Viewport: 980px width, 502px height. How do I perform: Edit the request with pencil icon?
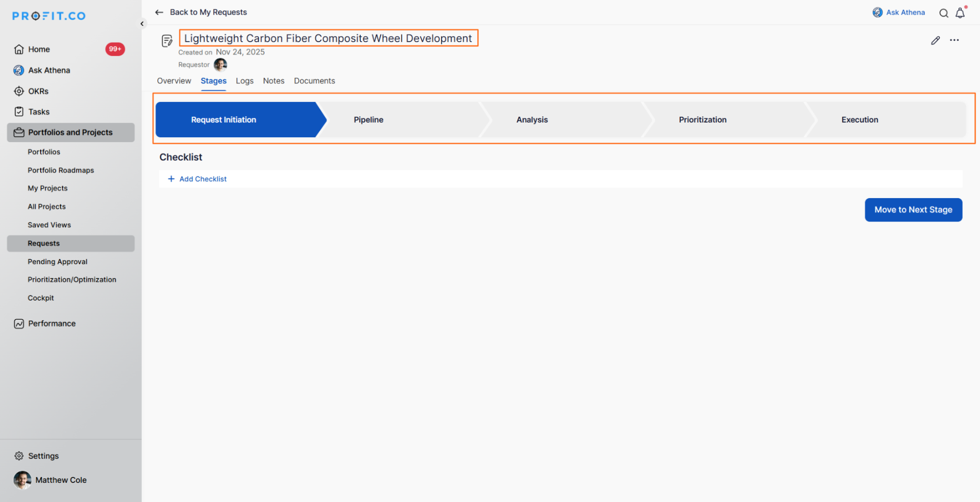click(935, 40)
